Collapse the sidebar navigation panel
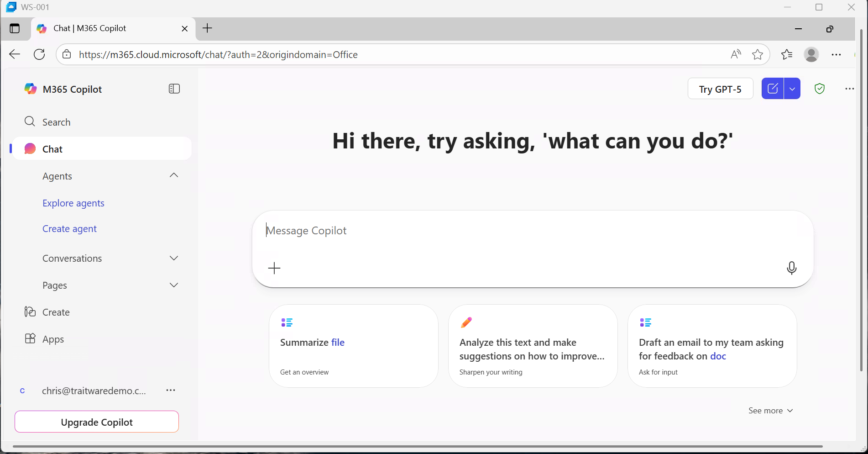This screenshot has height=454, width=868. coord(174,89)
